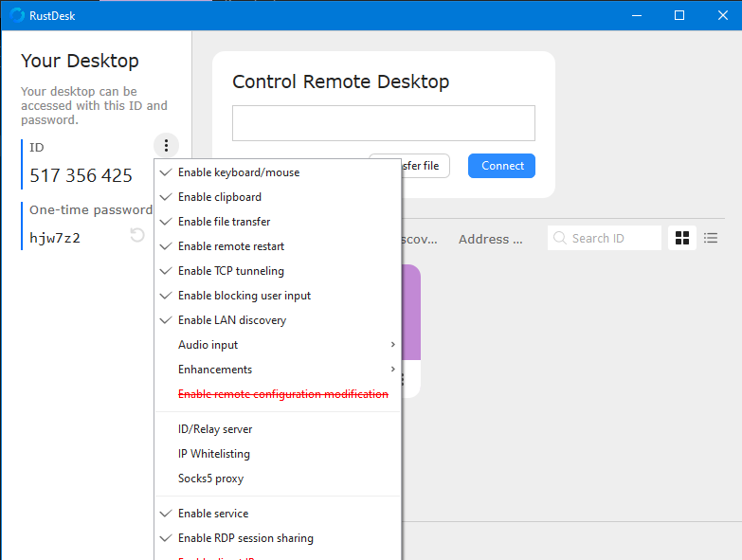Open the three-dot menu beside ID
Image resolution: width=742 pixels, height=560 pixels.
pyautogui.click(x=166, y=145)
